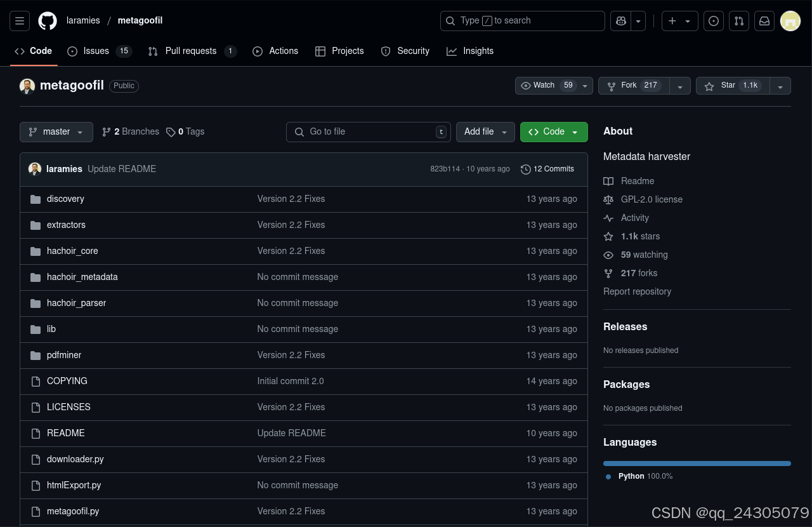Click the eye icon beside 59 watching
Screen dimensions: 812x527
point(608,255)
